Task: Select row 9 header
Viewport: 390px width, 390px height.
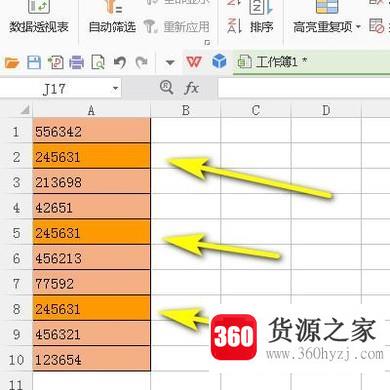Action: click(x=16, y=334)
